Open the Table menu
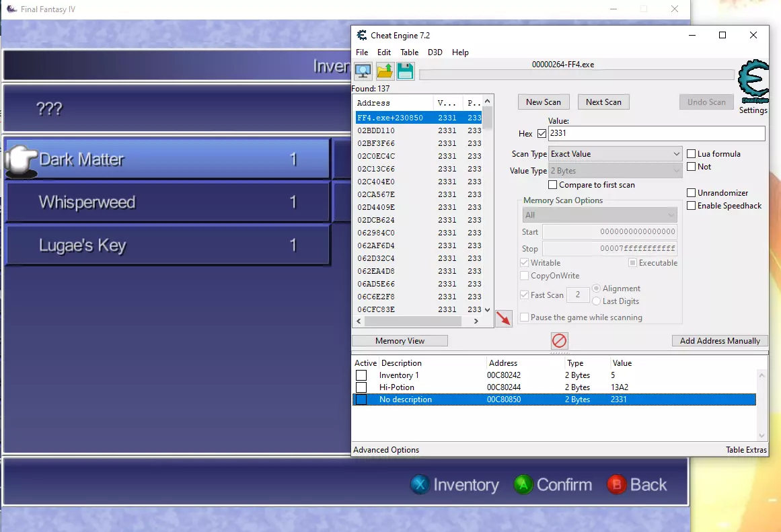The image size is (781, 532). point(409,52)
